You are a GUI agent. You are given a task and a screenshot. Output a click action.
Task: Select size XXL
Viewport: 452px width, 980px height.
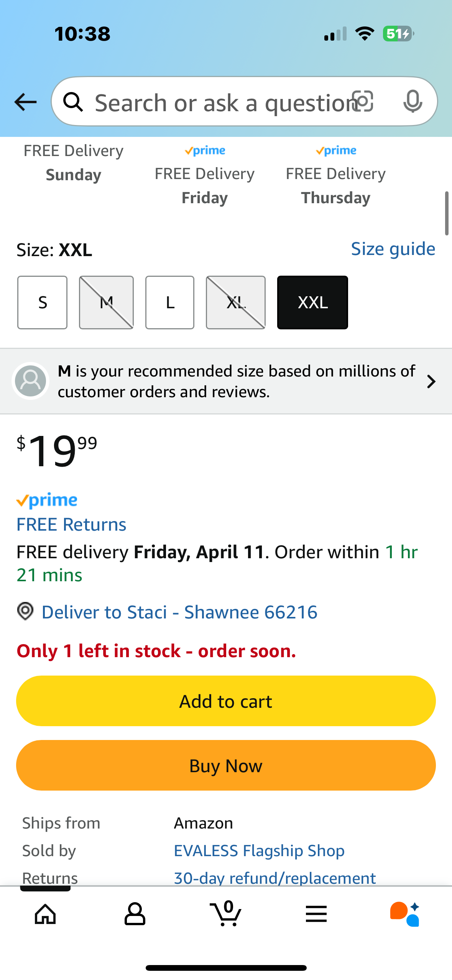(312, 303)
